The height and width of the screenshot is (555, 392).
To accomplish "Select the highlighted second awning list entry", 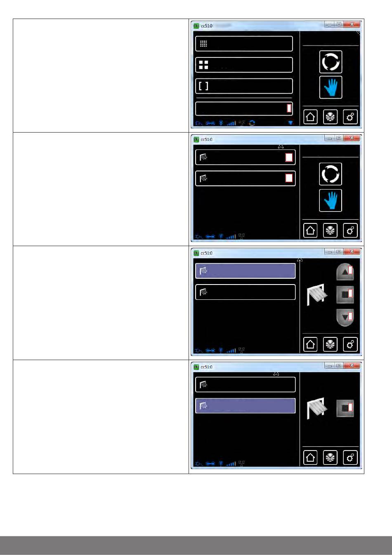I will [245, 406].
